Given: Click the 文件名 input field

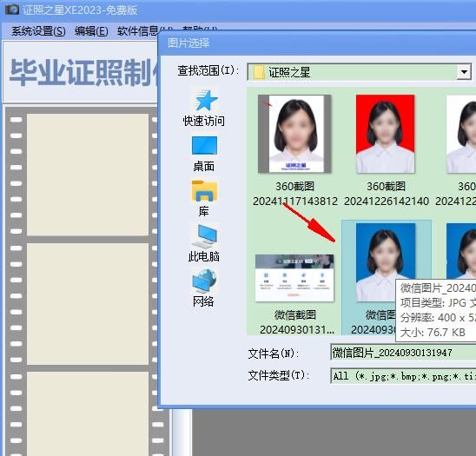Looking at the screenshot, I should click(403, 353).
